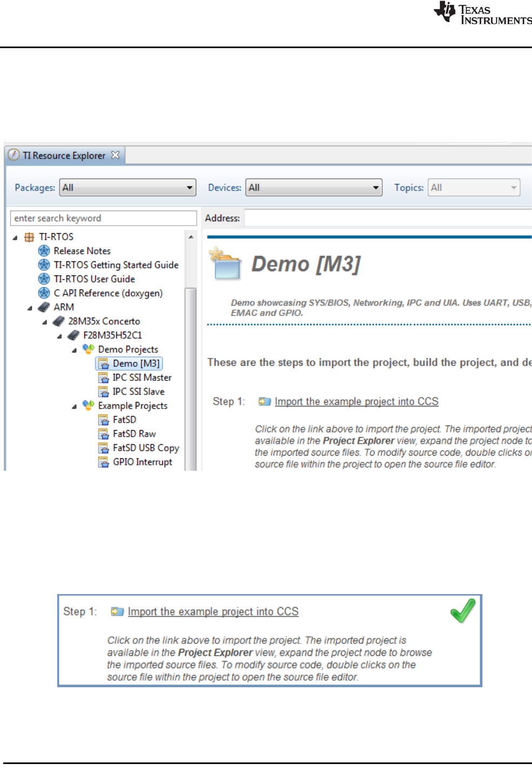The height and width of the screenshot is (770, 532).
Task: Click the Release Notes document icon
Action: (x=44, y=251)
